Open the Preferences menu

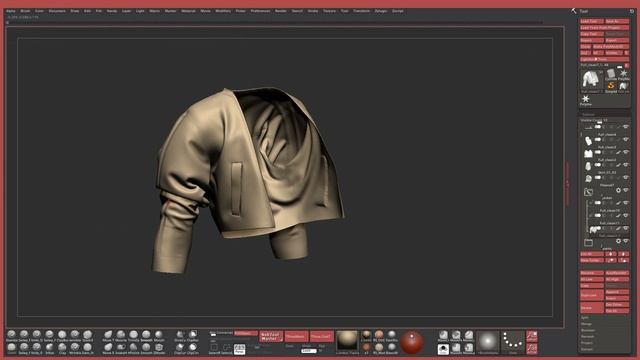pos(260,11)
